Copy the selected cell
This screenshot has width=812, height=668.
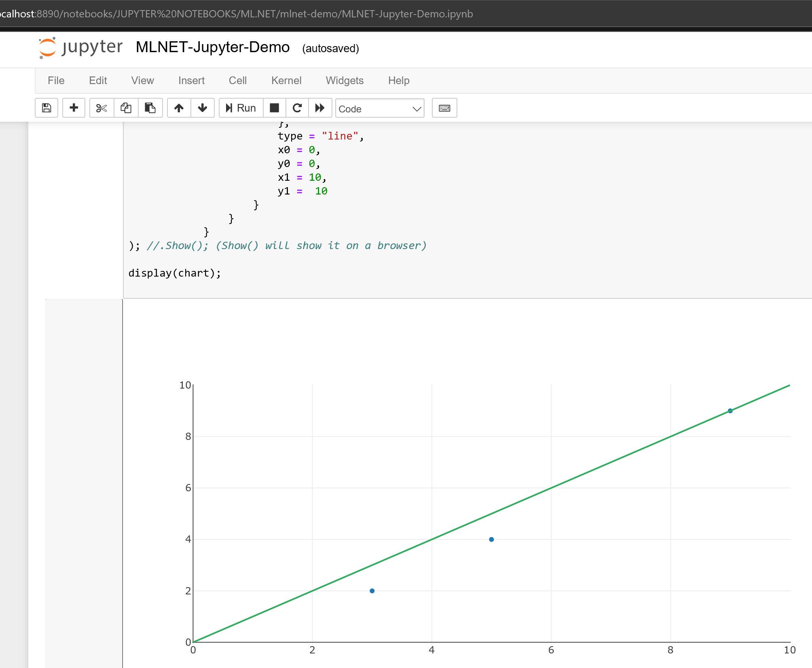coord(126,108)
